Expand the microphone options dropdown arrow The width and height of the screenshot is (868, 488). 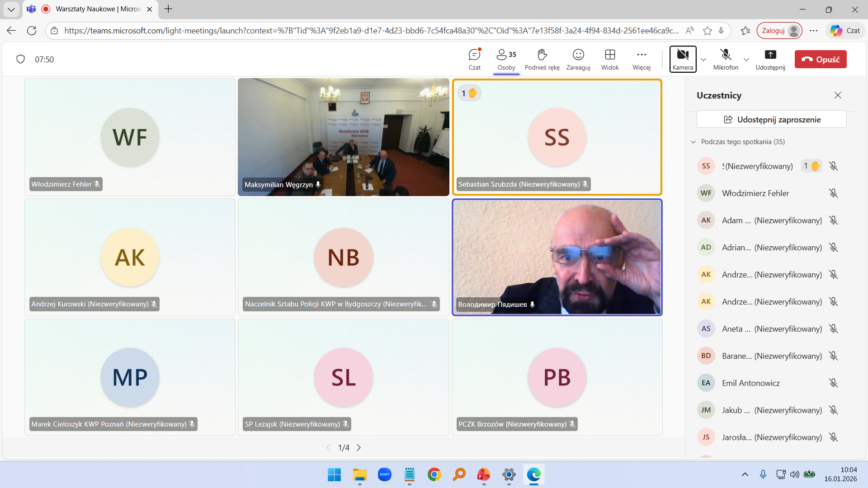746,60
